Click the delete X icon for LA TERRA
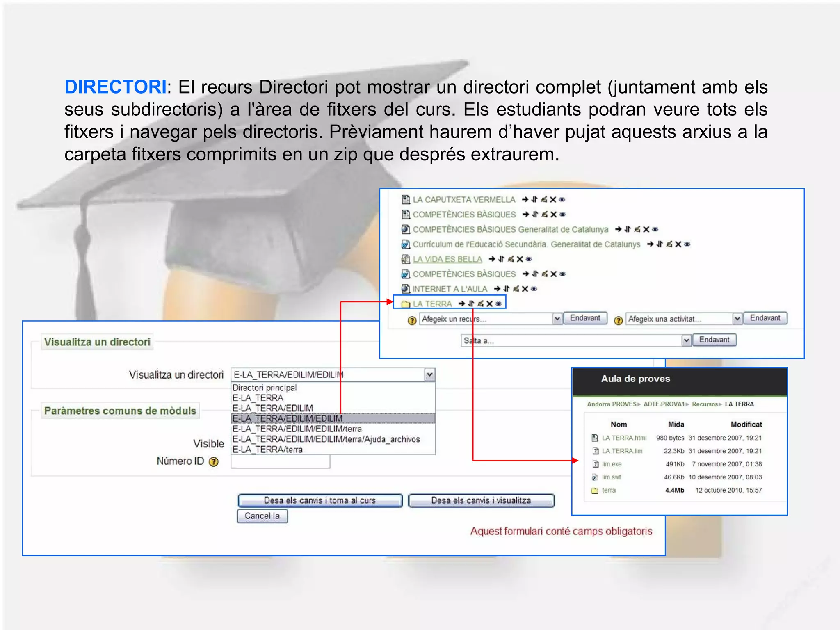Screen dimensions: 840x630 tap(489, 304)
